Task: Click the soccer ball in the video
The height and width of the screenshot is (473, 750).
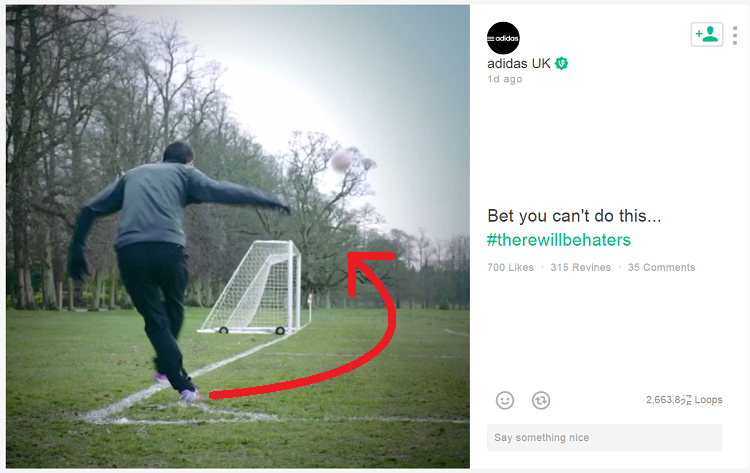Action: tap(342, 161)
